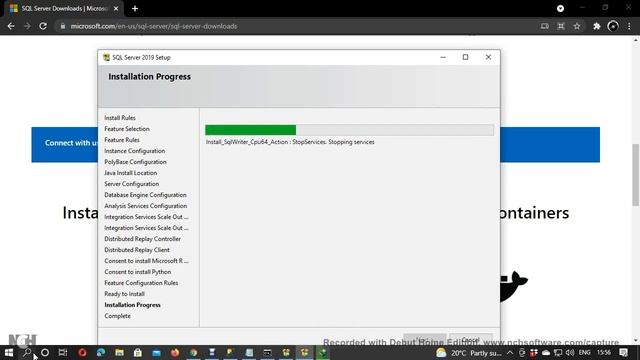Maximize the SQL Server 2019 Setup window
This screenshot has width=640, height=360.
point(465,57)
